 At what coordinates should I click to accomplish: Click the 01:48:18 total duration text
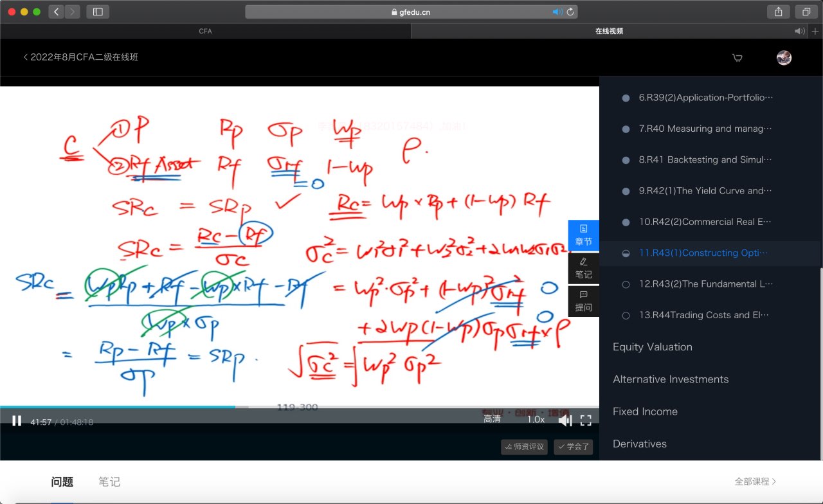[77, 422]
